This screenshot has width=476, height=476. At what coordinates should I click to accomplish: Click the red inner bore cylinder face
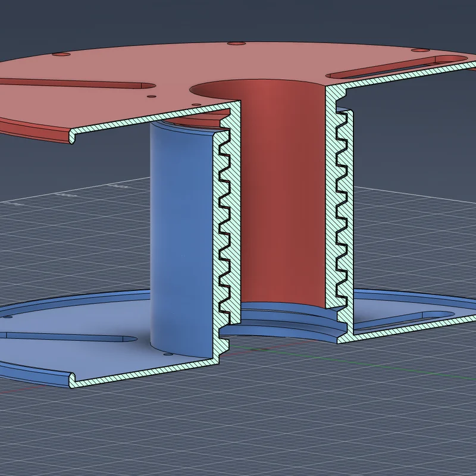[x=282, y=195]
